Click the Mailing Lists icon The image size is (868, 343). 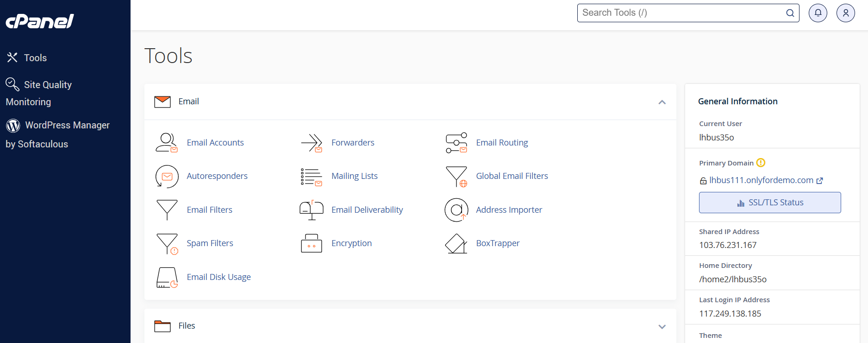pos(312,177)
